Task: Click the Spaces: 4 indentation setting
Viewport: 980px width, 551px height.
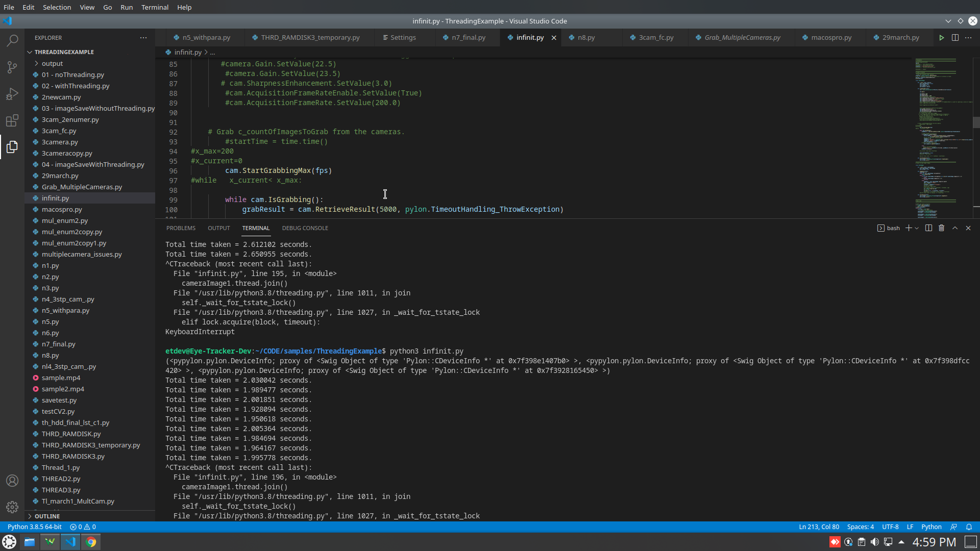Action: point(860,527)
